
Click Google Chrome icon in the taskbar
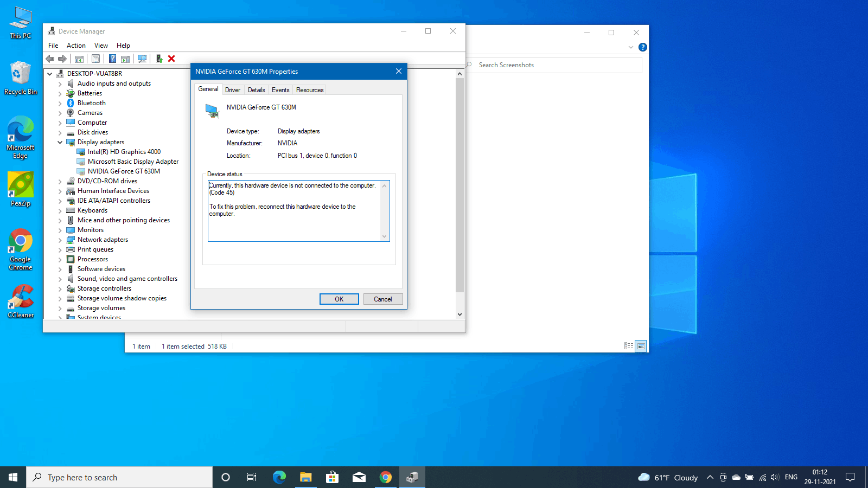(x=386, y=477)
